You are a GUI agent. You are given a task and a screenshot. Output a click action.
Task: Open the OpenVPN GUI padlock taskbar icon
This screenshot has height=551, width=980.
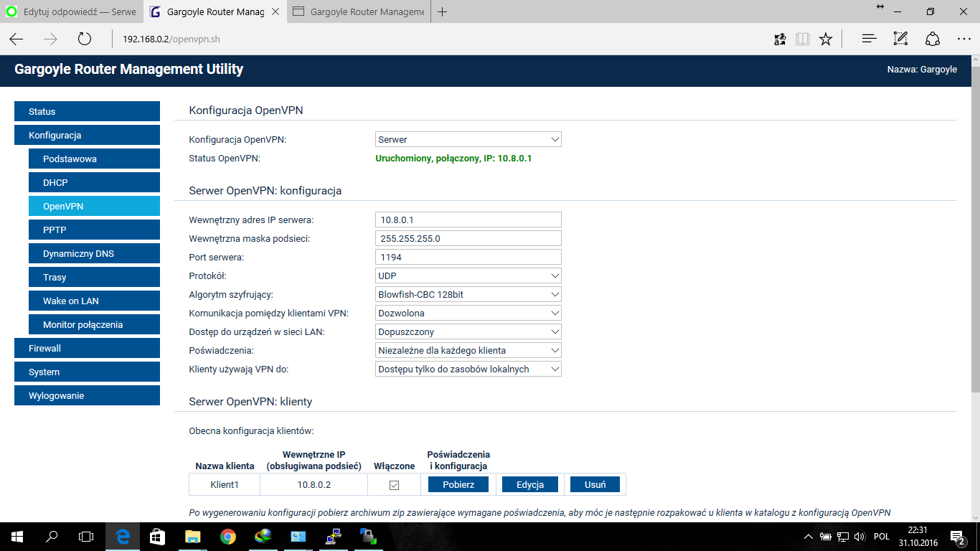pos(368,536)
